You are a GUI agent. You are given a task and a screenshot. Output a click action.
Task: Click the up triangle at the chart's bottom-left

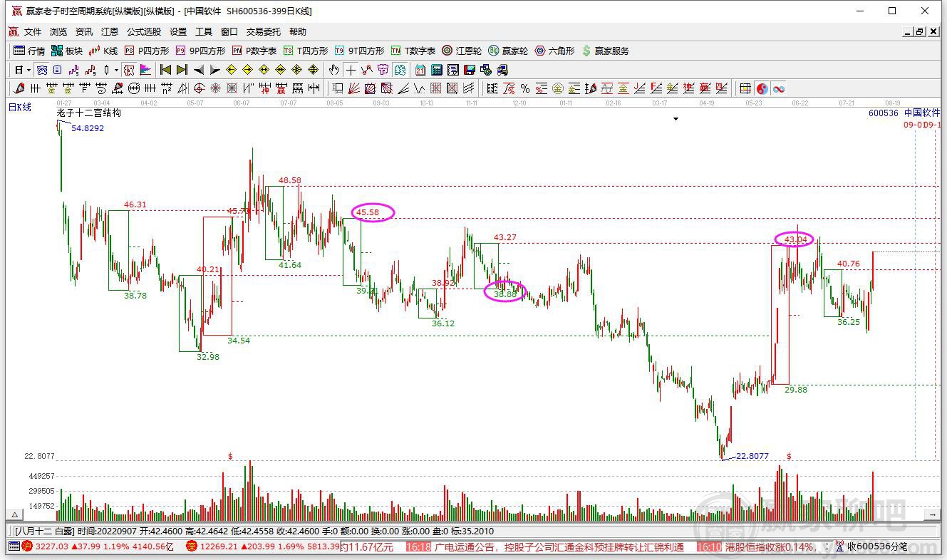(14, 514)
